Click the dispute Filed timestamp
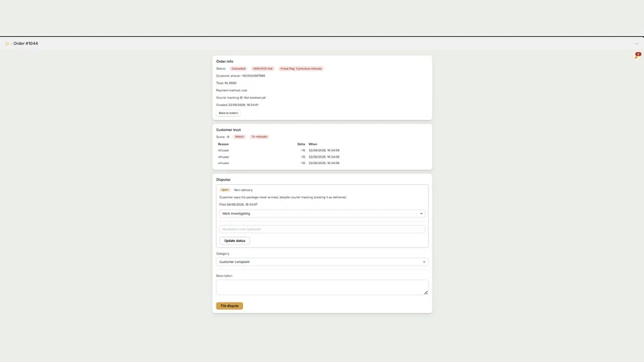 [x=238, y=204]
